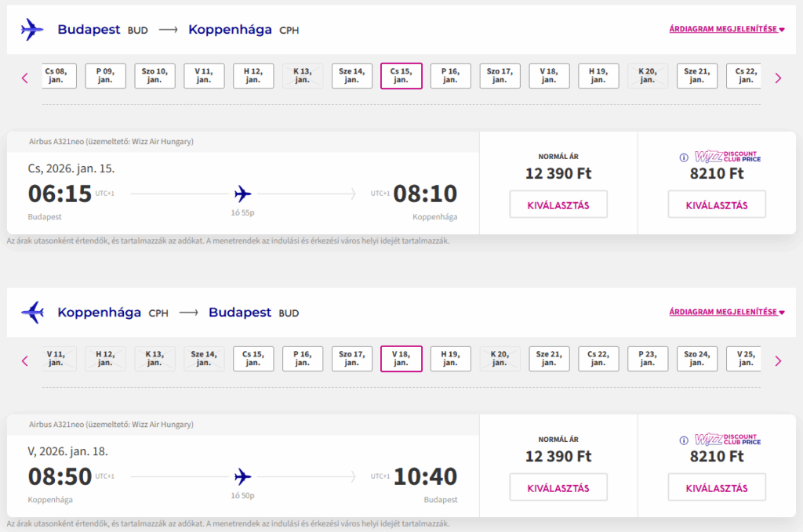
Task: Choose return normal price 12 390 Ft
Action: tap(558, 488)
